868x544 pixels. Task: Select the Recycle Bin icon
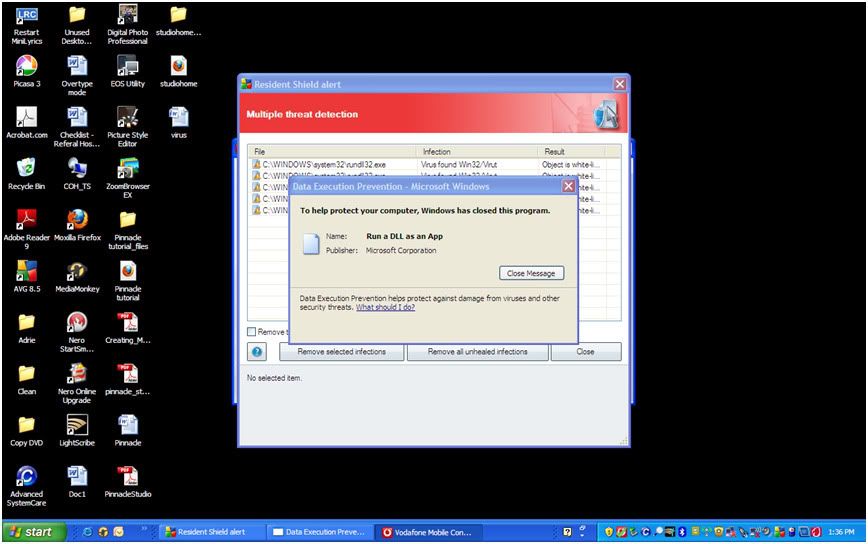click(27, 174)
